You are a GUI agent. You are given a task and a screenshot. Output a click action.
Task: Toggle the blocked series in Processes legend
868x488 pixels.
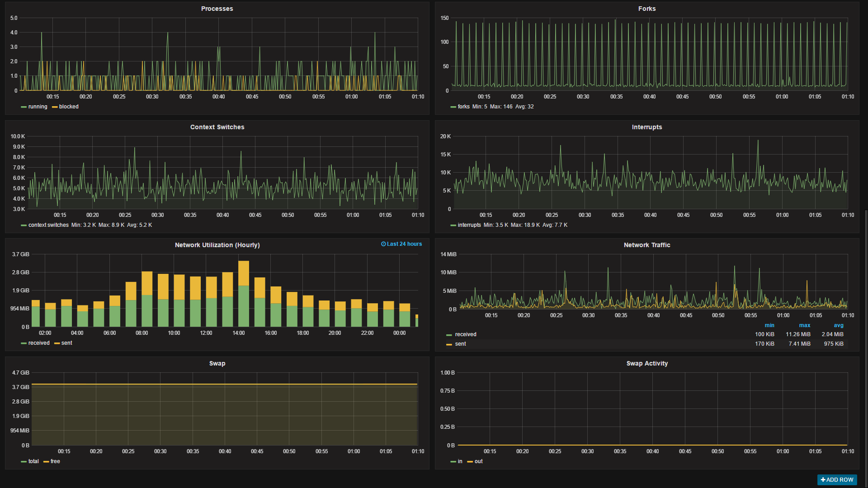tap(69, 107)
